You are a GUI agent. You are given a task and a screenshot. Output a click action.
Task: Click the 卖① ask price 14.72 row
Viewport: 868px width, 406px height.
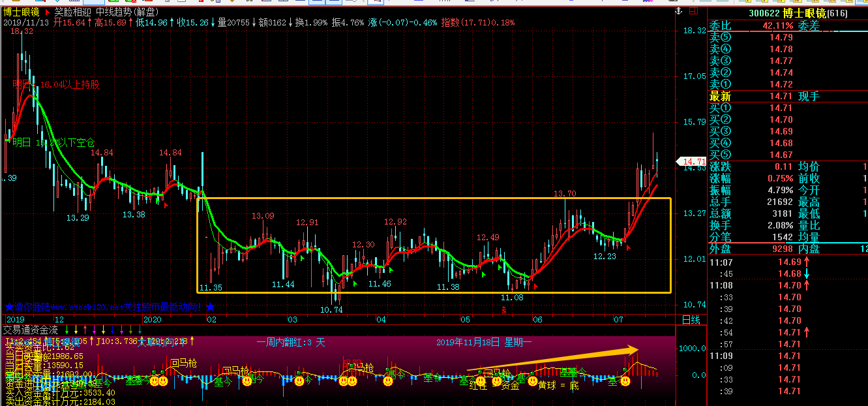pyautogui.click(x=756, y=85)
